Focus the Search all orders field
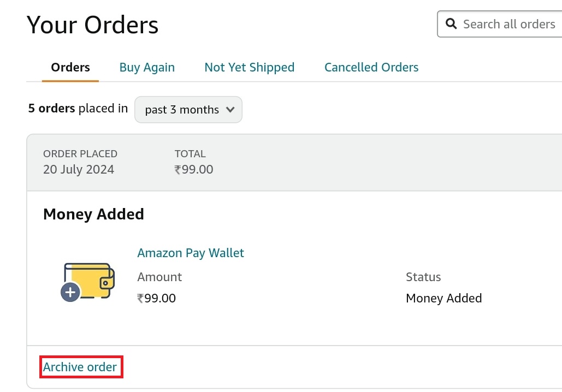The image size is (562, 392). point(500,24)
